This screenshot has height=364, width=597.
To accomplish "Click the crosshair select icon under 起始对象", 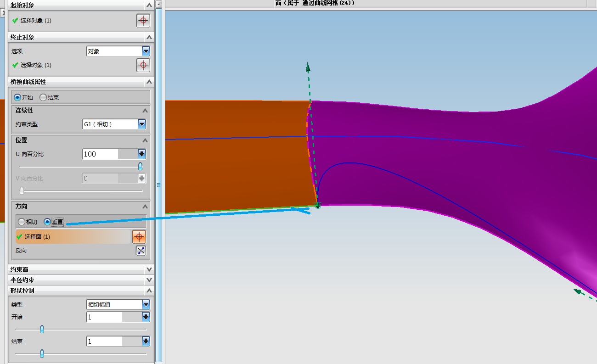I will [x=143, y=21].
